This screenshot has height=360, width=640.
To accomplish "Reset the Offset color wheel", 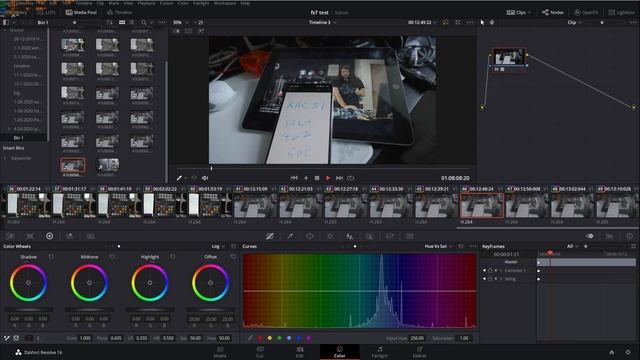I will 233,257.
